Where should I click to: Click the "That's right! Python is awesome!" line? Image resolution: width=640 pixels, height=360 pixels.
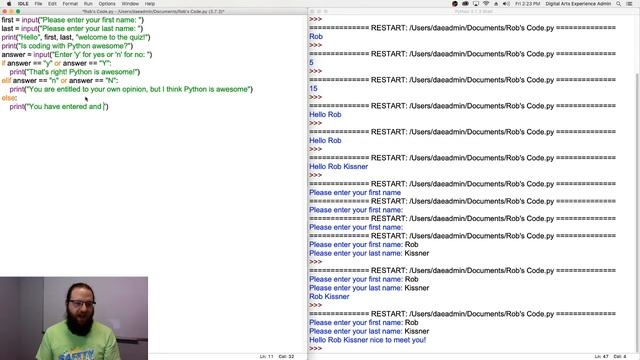pos(75,72)
